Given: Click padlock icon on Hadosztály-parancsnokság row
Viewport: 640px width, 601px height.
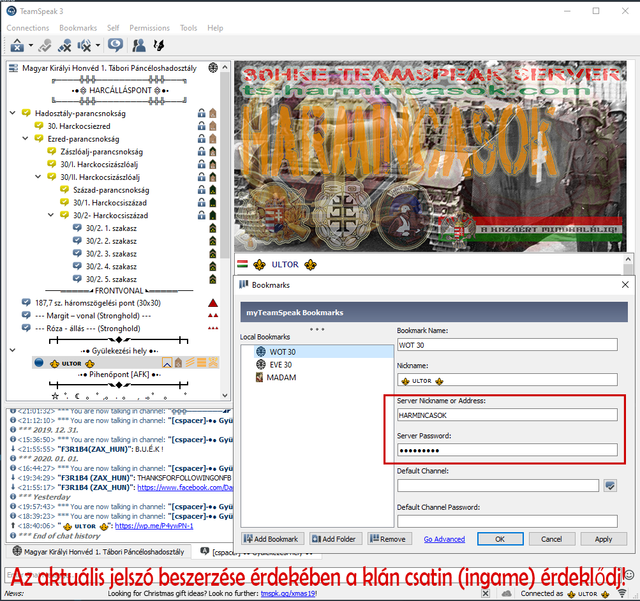Looking at the screenshot, I should (x=201, y=113).
